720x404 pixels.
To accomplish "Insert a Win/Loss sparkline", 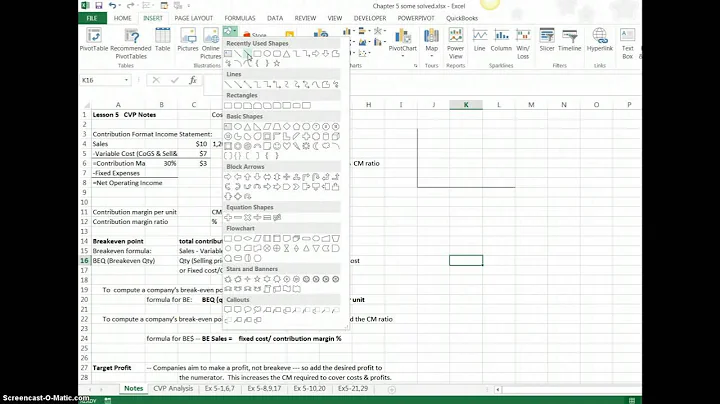I will click(x=523, y=44).
